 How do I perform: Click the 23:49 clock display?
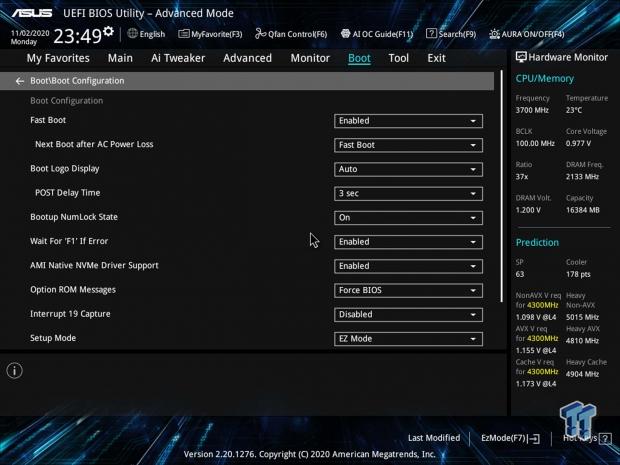point(78,36)
